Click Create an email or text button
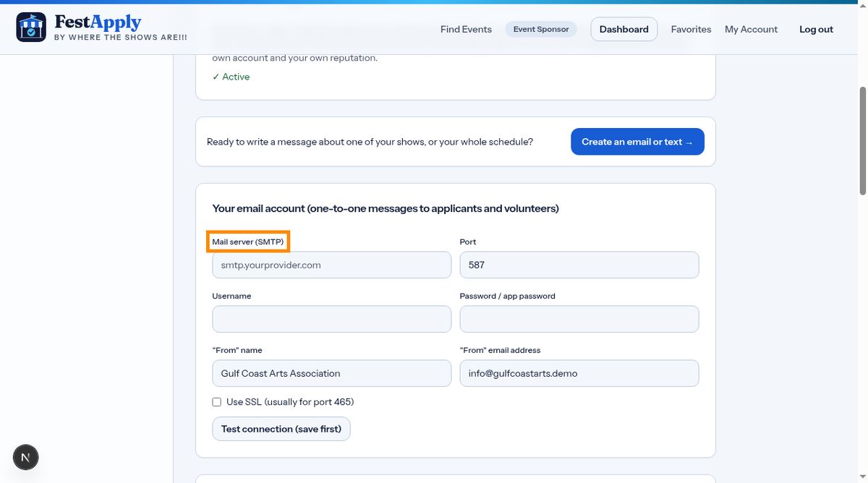 pos(637,142)
